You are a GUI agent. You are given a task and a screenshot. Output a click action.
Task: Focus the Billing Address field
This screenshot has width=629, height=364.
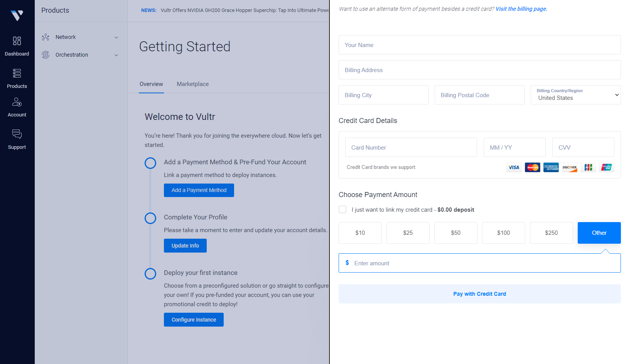coord(480,70)
